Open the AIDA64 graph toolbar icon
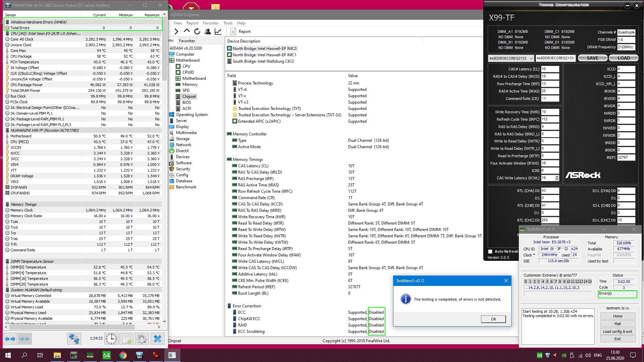The image size is (644, 362). [x=218, y=32]
